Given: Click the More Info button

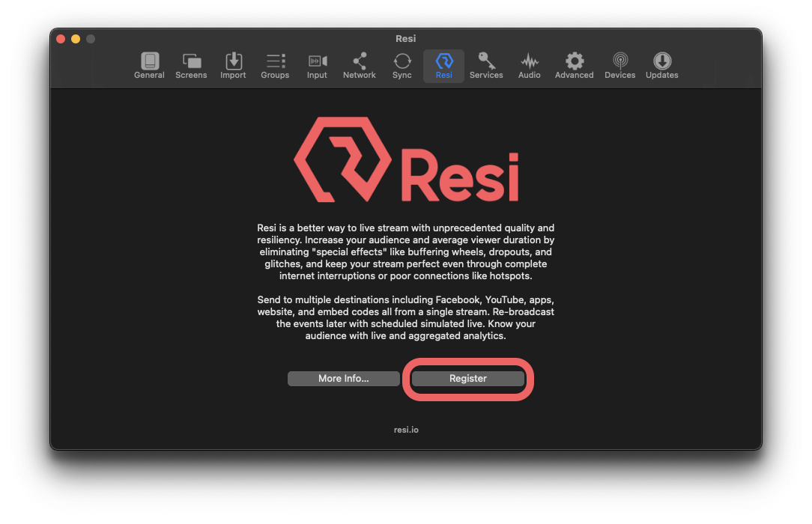Looking at the screenshot, I should (x=343, y=379).
